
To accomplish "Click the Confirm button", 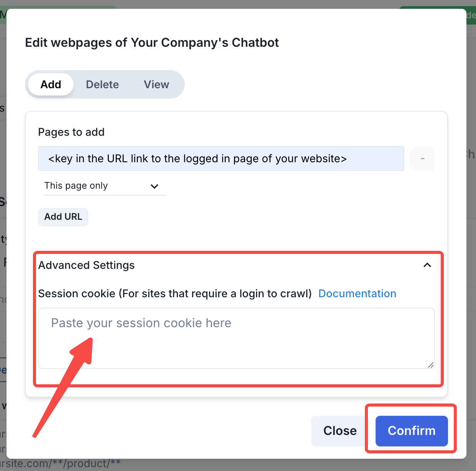I will pos(411,431).
